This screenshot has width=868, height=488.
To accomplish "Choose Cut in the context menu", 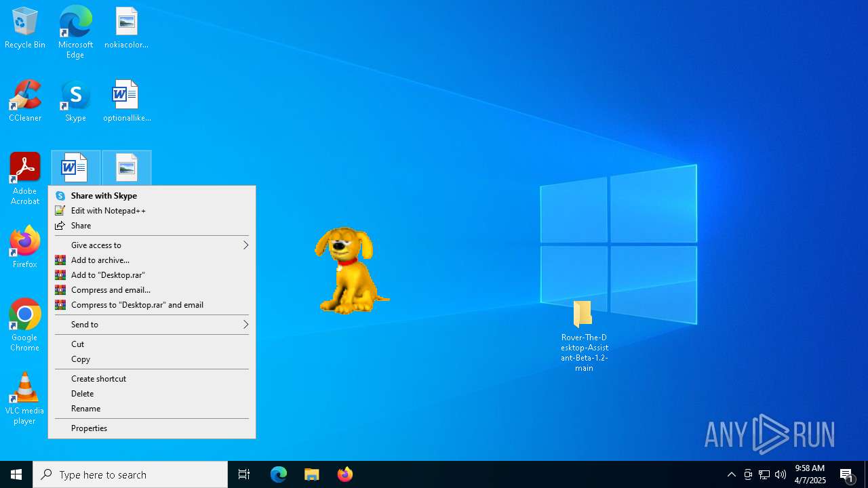I will point(152,344).
